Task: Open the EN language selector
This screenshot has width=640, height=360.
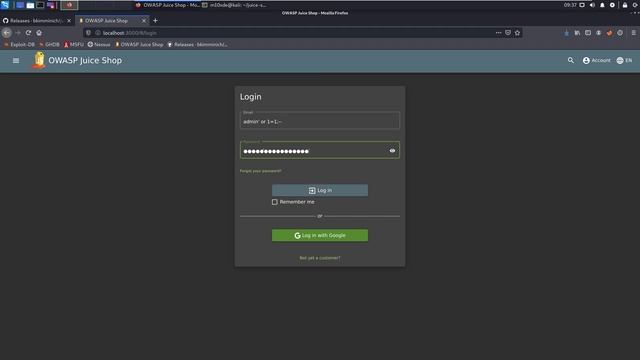Action: click(x=624, y=60)
